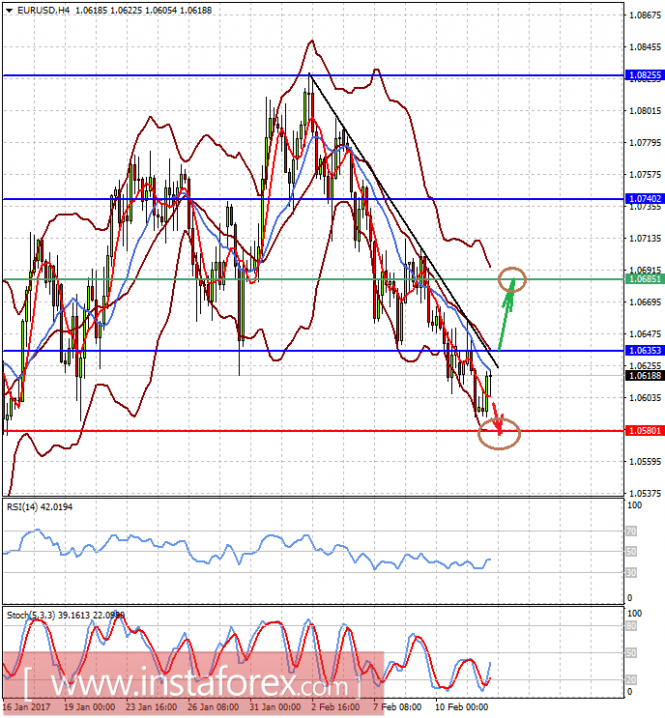Select the 1.08255 blue price label
This screenshot has height=718, width=665.
pyautogui.click(x=644, y=75)
